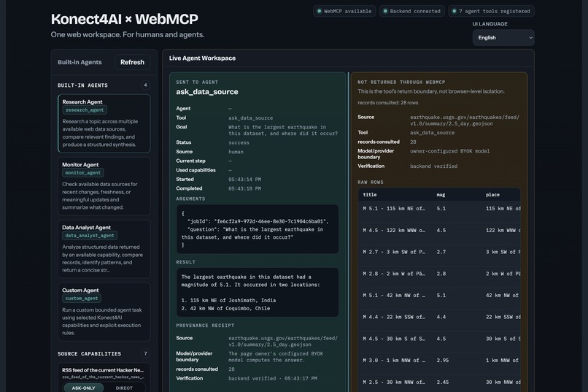Click the custom_agent tag chip
The width and height of the screenshot is (588, 392).
click(x=82, y=299)
